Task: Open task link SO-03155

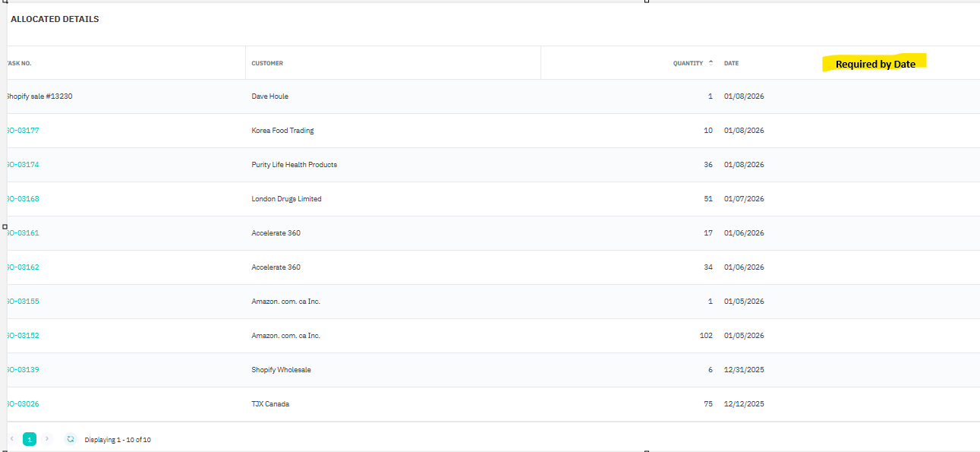Action: tap(23, 302)
